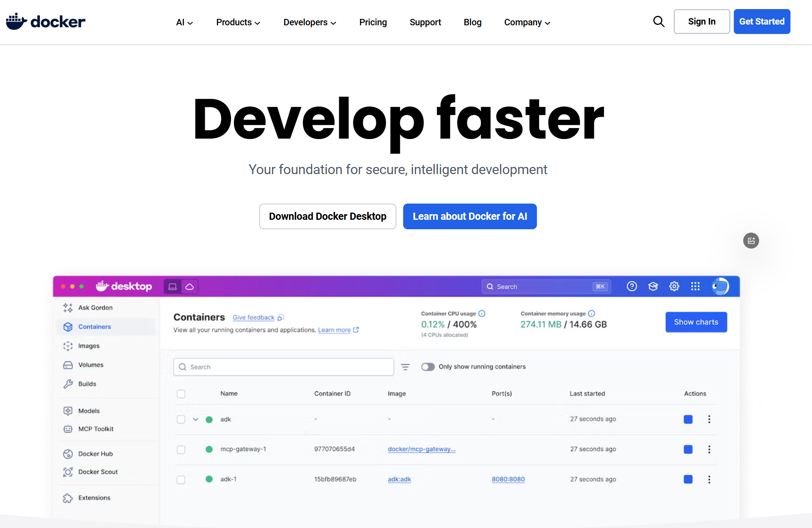Expand the Developers menu

pyautogui.click(x=310, y=22)
